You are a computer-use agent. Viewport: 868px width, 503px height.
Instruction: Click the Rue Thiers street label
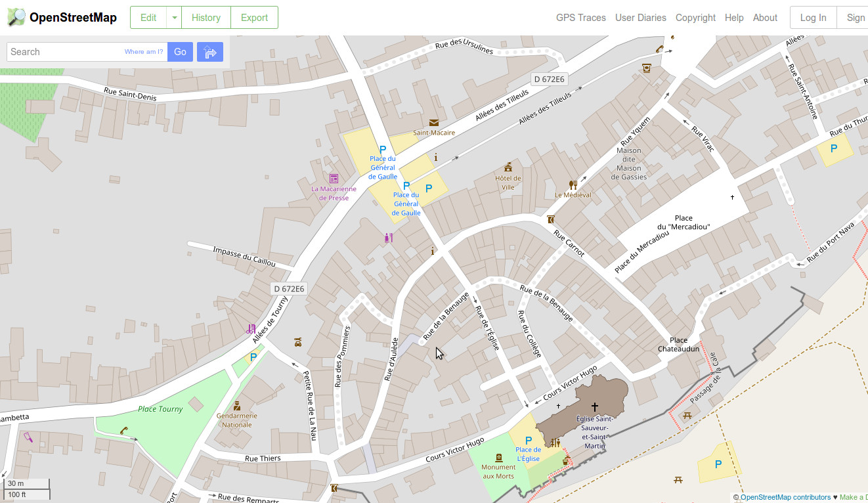coord(263,458)
